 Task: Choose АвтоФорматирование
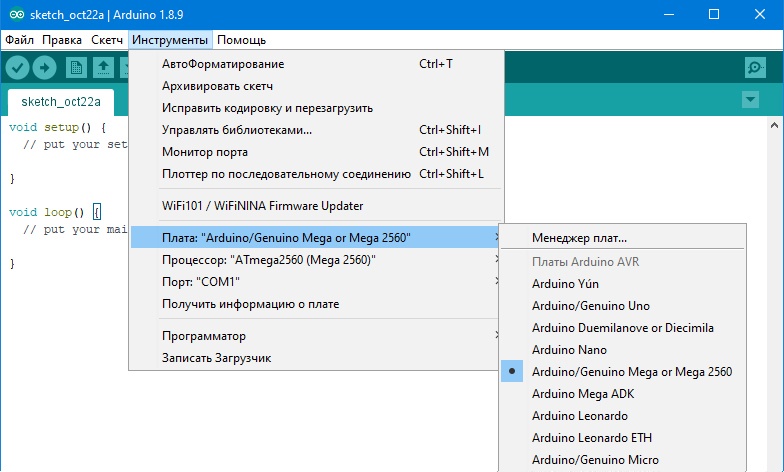(x=316, y=64)
